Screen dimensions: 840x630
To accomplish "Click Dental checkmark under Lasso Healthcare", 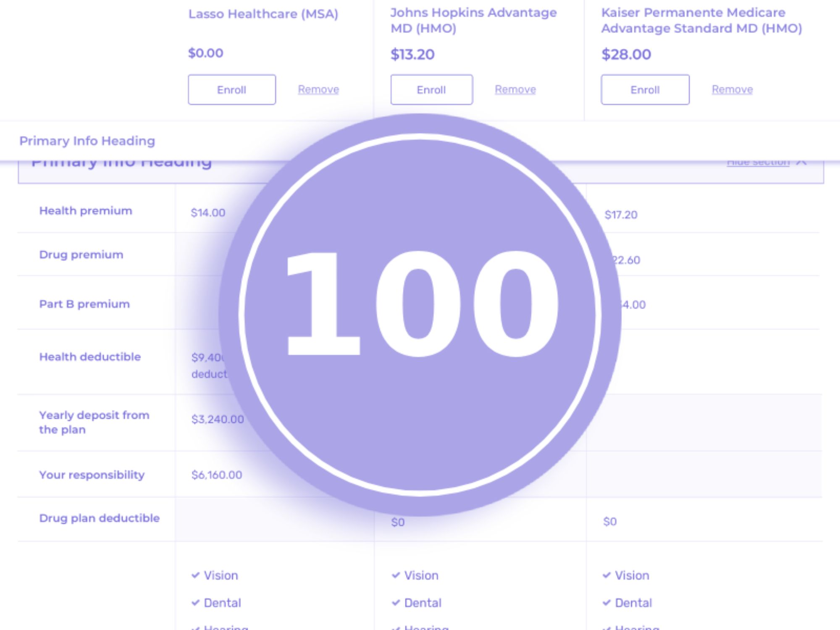I will click(x=195, y=603).
